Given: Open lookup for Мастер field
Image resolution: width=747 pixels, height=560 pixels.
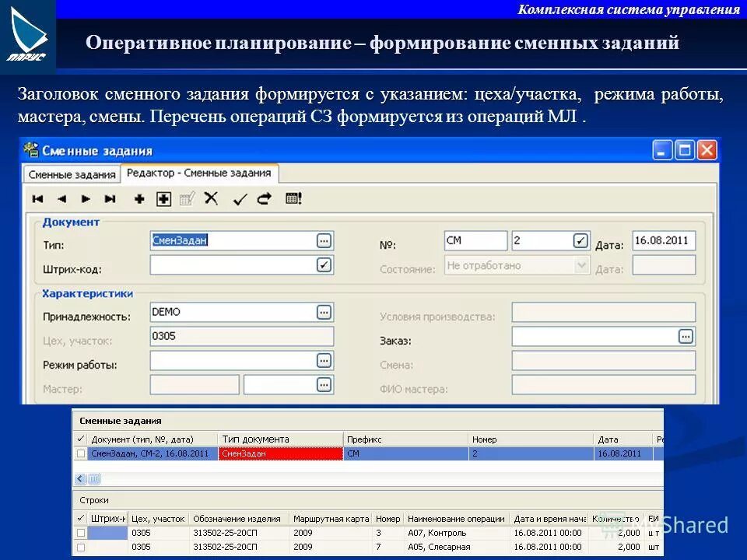Looking at the screenshot, I should [324, 384].
